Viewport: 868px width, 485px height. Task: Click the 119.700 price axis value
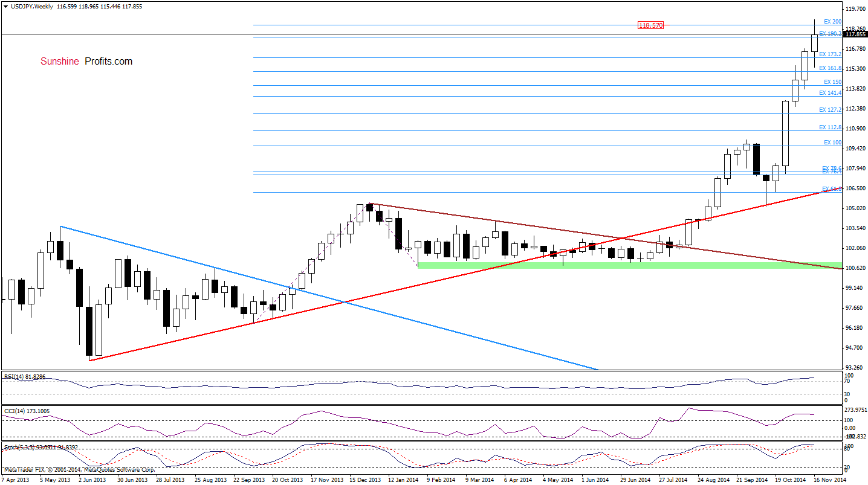[856, 9]
